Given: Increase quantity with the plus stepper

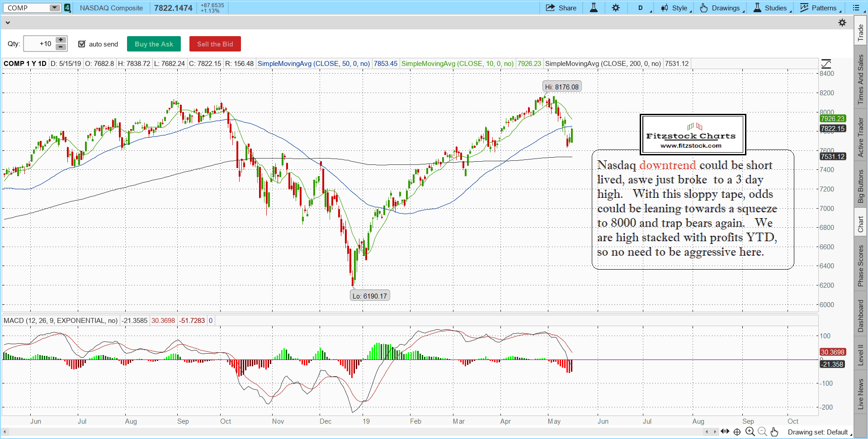Looking at the screenshot, I should (61, 40).
